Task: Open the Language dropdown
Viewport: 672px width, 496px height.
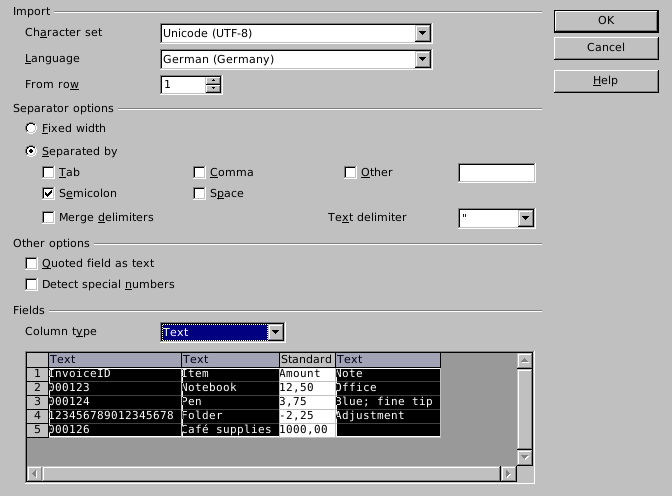Action: 422,59
